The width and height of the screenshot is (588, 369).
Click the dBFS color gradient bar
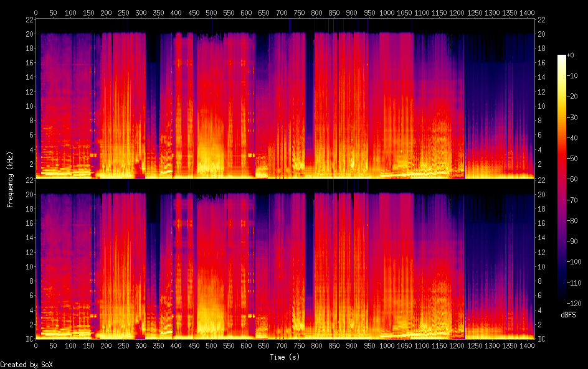coord(561,179)
